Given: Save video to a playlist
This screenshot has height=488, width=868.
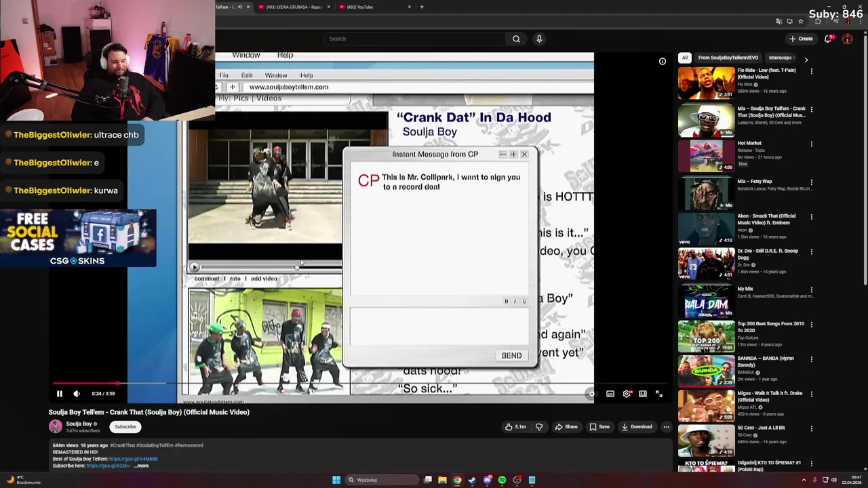Looking at the screenshot, I should (x=599, y=427).
